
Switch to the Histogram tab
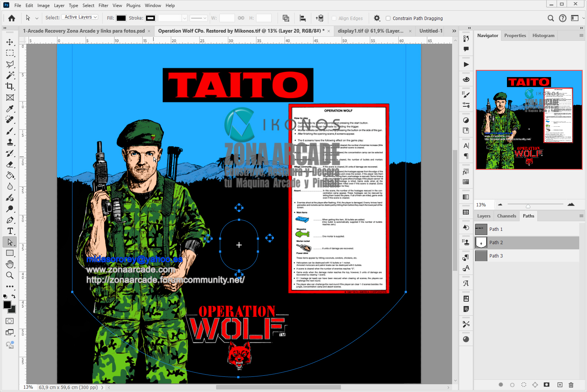pos(543,36)
